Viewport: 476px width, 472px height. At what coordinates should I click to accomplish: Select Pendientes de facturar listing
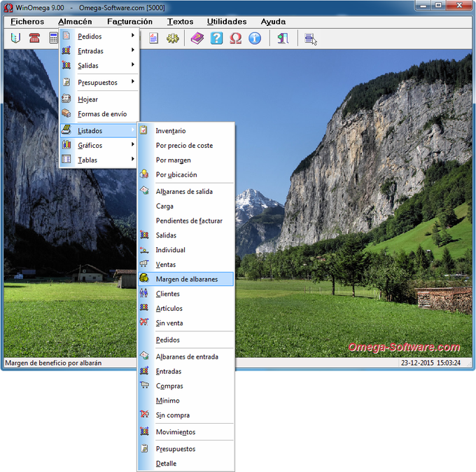click(x=185, y=221)
